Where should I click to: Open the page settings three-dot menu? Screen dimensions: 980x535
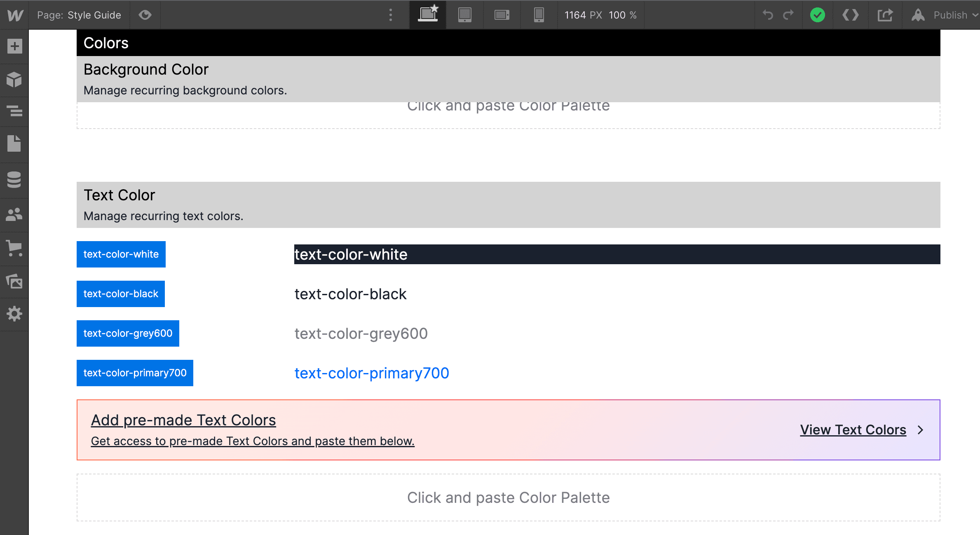(x=390, y=15)
